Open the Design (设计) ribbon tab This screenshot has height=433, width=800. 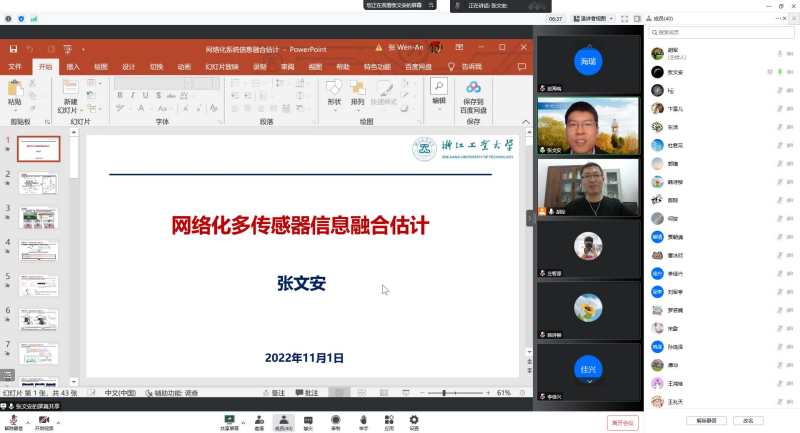click(129, 67)
